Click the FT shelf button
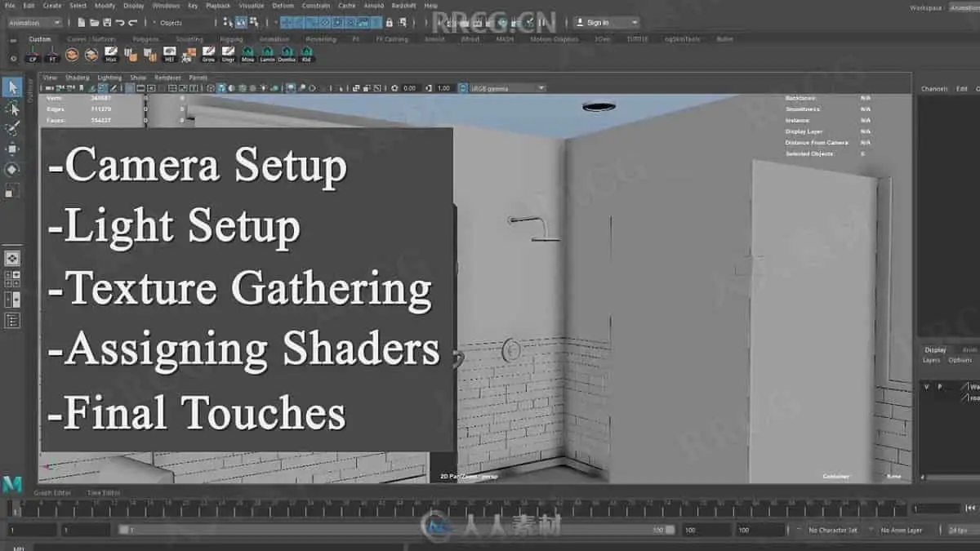Viewport: 980px width, 551px height. [x=52, y=55]
